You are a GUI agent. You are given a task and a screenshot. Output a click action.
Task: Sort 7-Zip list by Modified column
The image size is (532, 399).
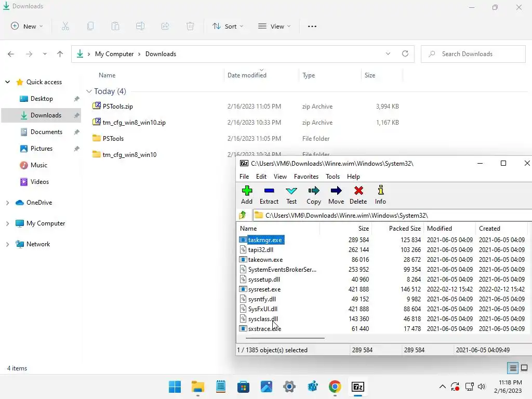pyautogui.click(x=449, y=229)
